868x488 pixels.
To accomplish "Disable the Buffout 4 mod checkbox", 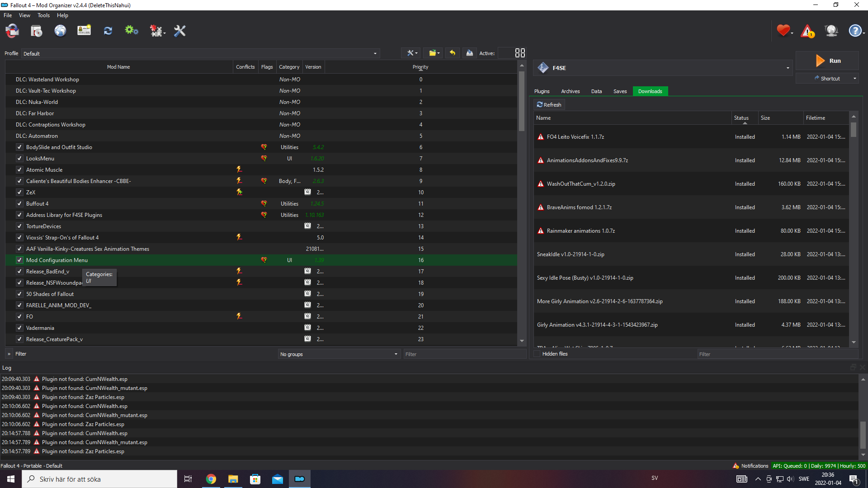I will pos(19,203).
